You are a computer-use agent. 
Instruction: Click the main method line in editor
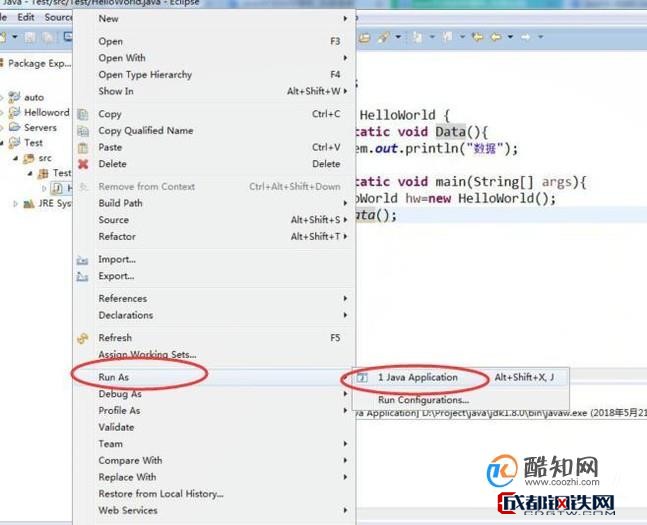click(x=470, y=182)
